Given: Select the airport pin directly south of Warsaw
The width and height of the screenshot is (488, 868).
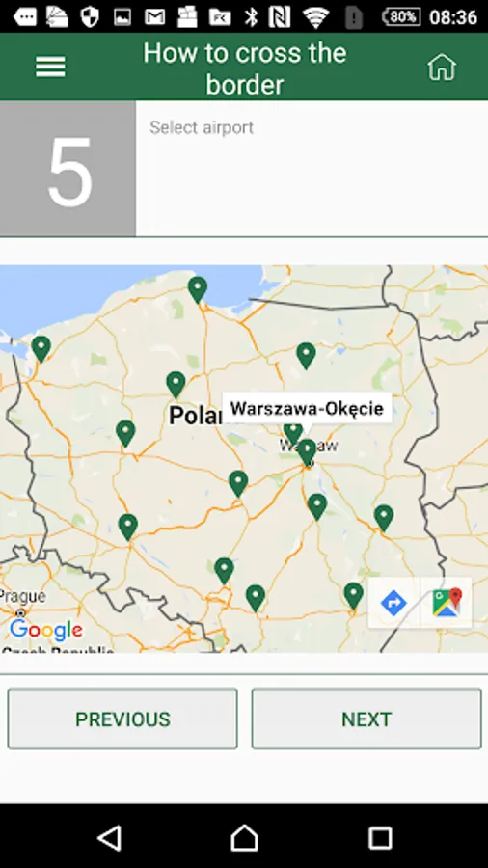Looking at the screenshot, I should pos(317,507).
